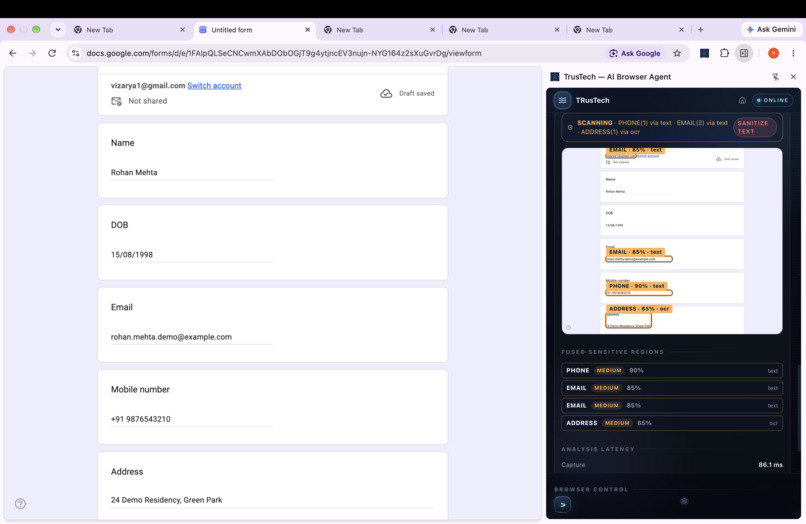806x524 pixels.
Task: Click the Draft saved text
Action: click(416, 93)
